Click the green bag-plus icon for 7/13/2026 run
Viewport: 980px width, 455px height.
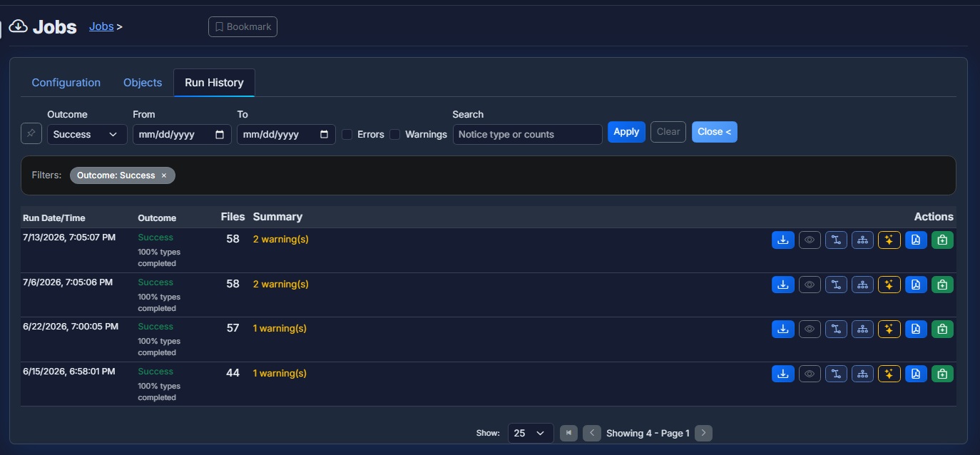pyautogui.click(x=942, y=240)
